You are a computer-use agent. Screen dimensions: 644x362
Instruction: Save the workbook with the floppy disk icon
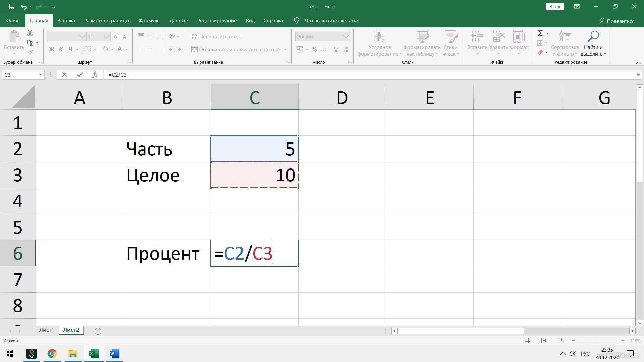(12, 6)
